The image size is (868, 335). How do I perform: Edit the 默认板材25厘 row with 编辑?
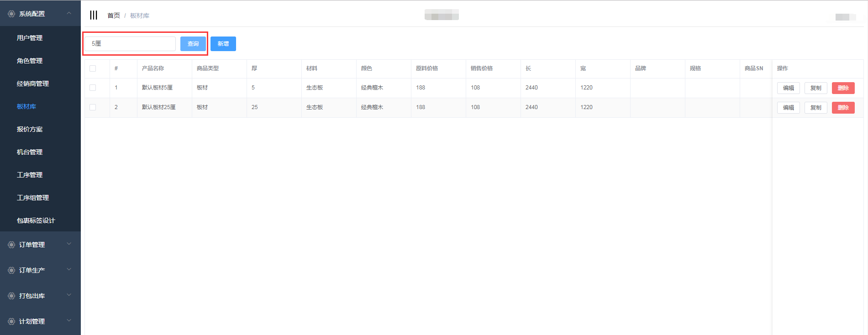[x=788, y=108]
